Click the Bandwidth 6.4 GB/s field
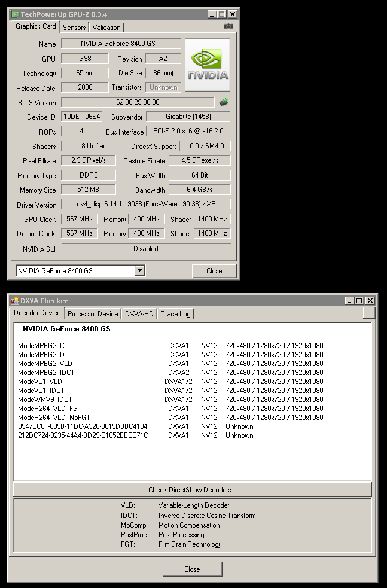 [200, 190]
